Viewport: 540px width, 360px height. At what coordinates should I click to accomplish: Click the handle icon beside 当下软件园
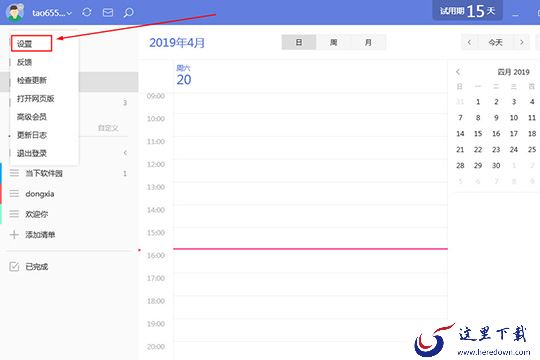tap(14, 173)
